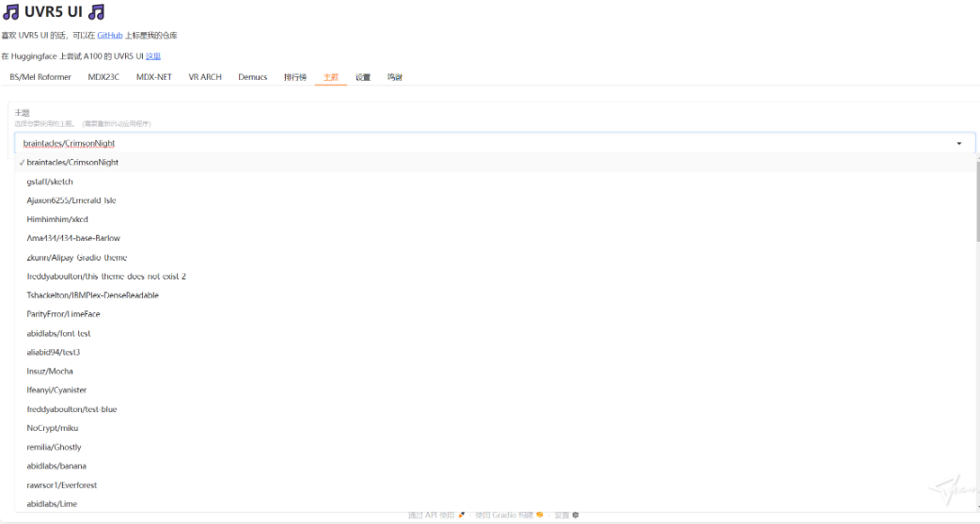Open the 排行榜 leaderboard tab
Screen dimensions: 980x524
click(x=295, y=77)
